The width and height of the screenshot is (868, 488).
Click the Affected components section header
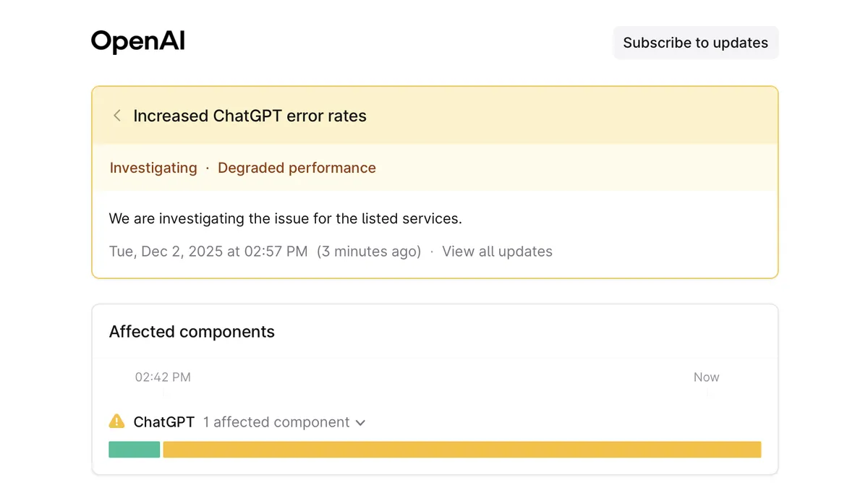pyautogui.click(x=192, y=331)
